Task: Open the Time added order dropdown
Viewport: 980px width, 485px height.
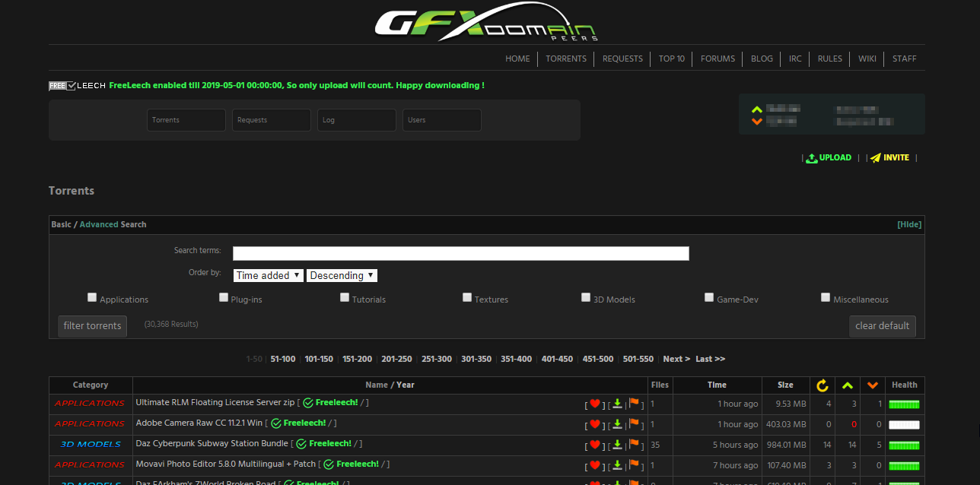Action: point(268,274)
